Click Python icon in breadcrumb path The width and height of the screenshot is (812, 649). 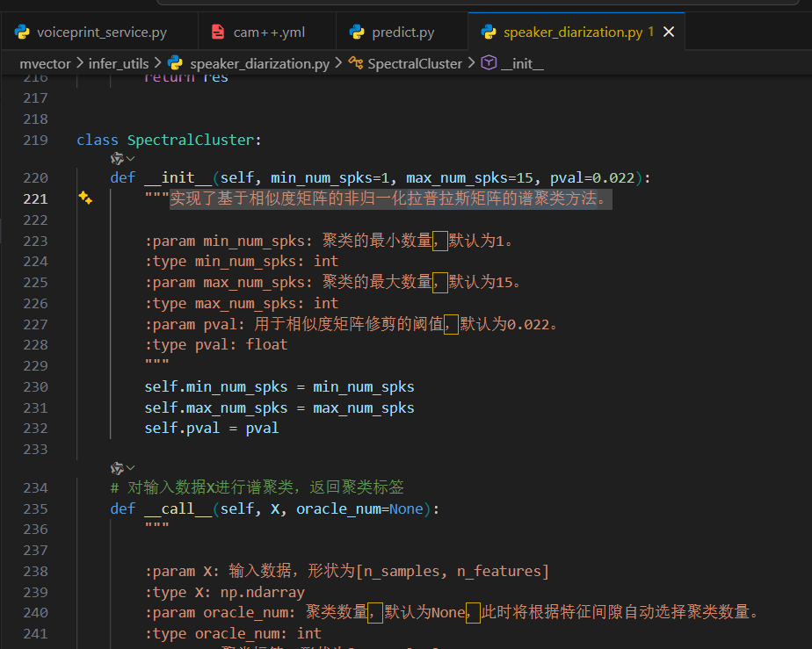tap(175, 63)
